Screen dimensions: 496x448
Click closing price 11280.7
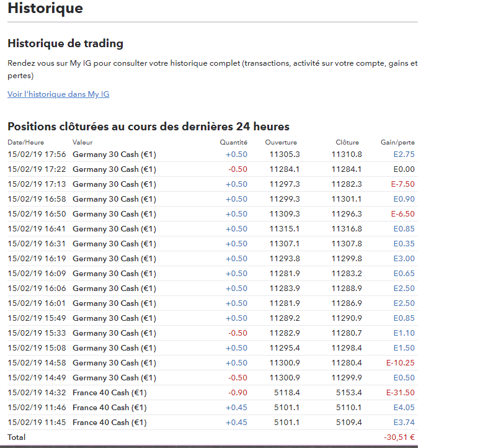point(347,333)
